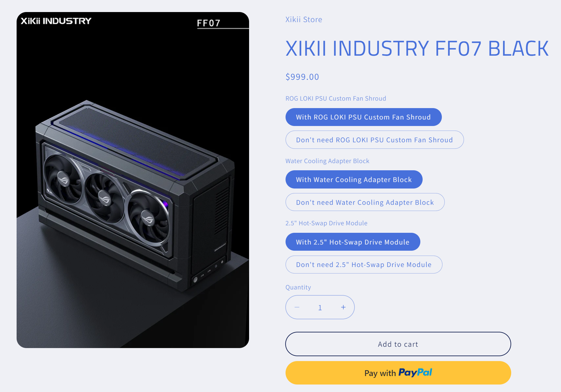Image resolution: width=561 pixels, height=392 pixels.
Task: Select With Water Cooling Adapter Block option
Action: (x=354, y=180)
